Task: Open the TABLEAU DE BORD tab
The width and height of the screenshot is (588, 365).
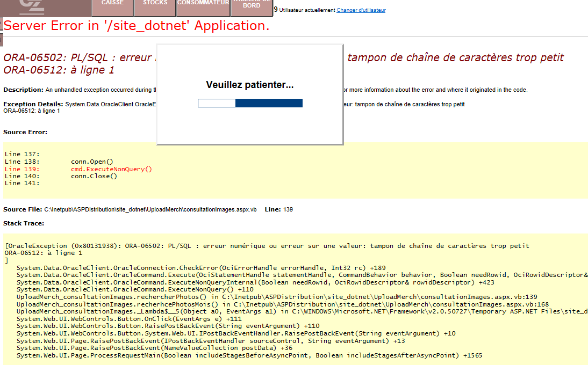Action: coord(251,5)
